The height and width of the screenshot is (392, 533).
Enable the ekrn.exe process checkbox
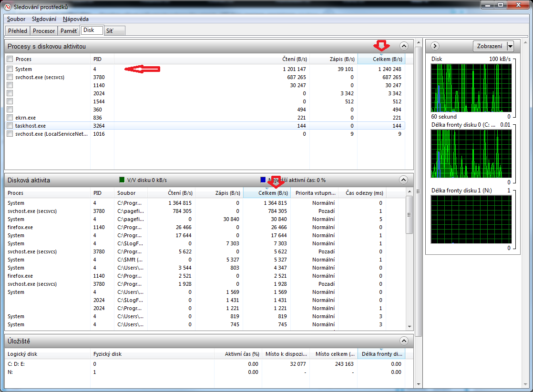10,118
